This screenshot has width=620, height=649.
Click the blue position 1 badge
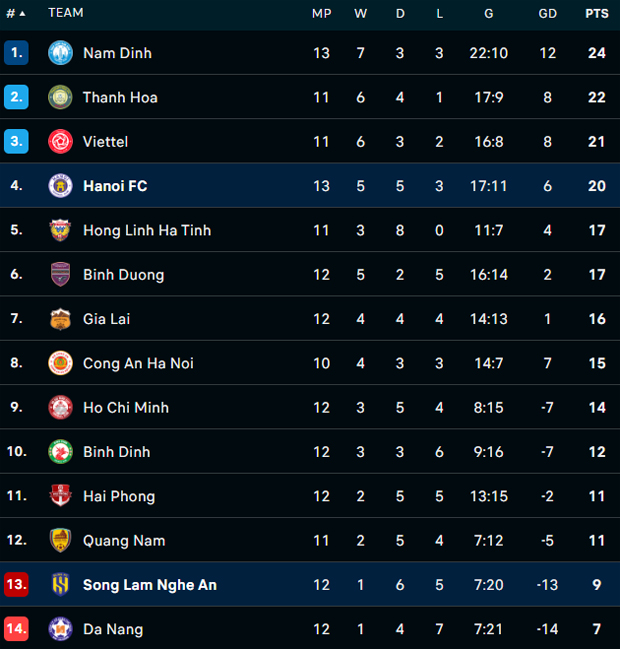pyautogui.click(x=16, y=53)
